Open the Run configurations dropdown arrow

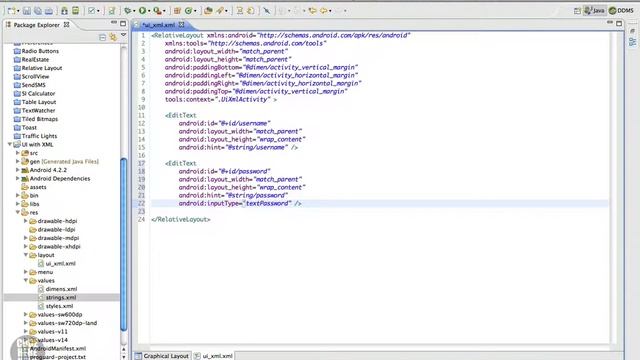pos(149,11)
